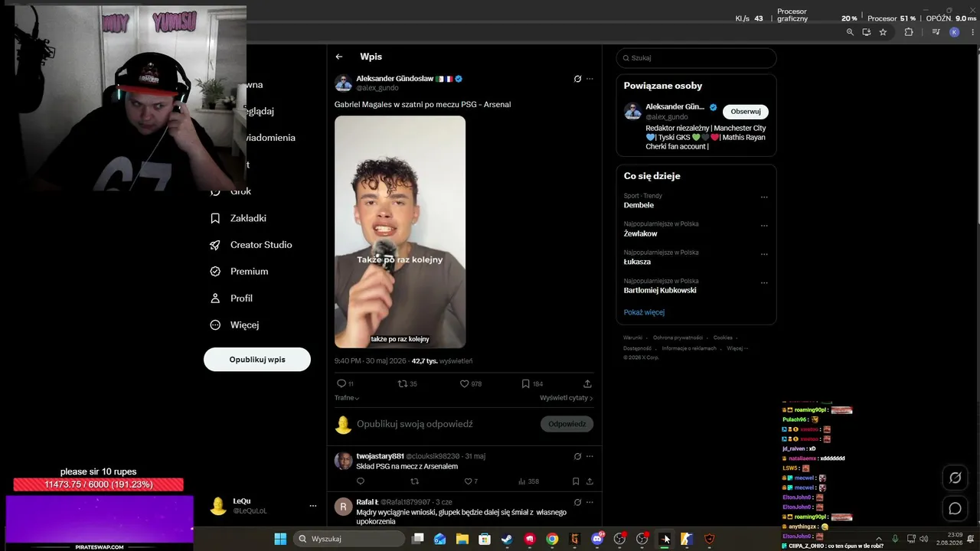Click the Szukaj search field
The width and height of the screenshot is (980, 551).
tap(697, 58)
